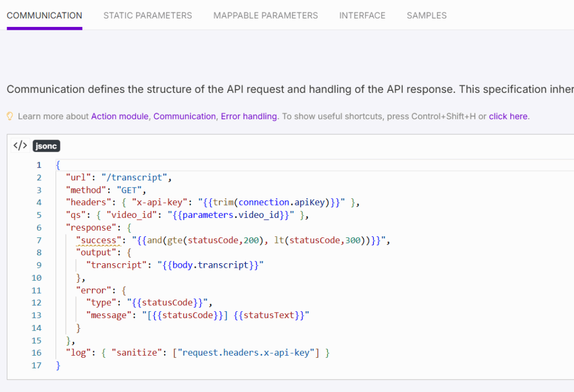574x392 pixels.
Task: Click the connection.apiKey expression
Action: (281, 202)
